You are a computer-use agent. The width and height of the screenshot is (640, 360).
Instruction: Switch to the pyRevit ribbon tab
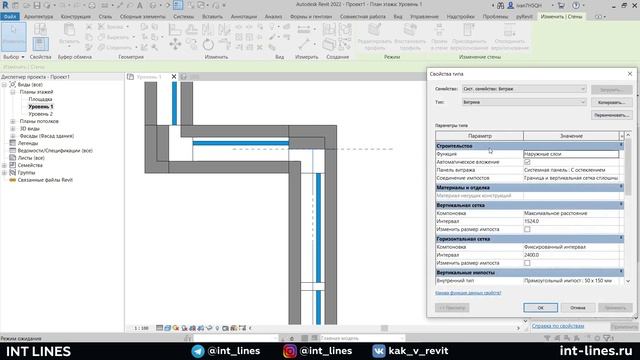point(524,17)
